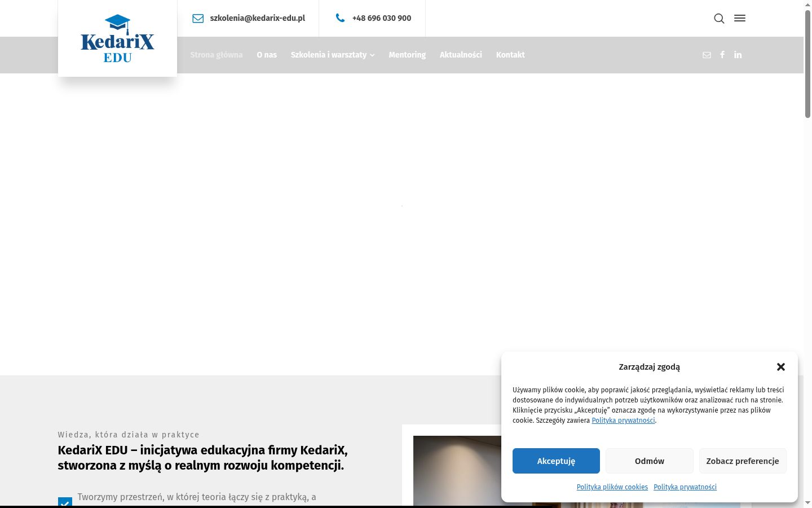The image size is (812, 508).
Task: Click the photo thumbnail beside the intro text
Action: click(x=457, y=471)
